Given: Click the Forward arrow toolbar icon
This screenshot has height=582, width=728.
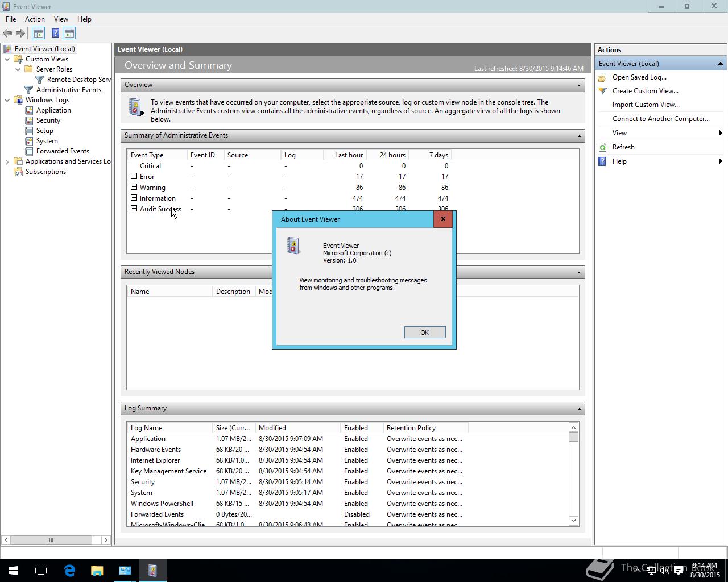Looking at the screenshot, I should tap(20, 34).
